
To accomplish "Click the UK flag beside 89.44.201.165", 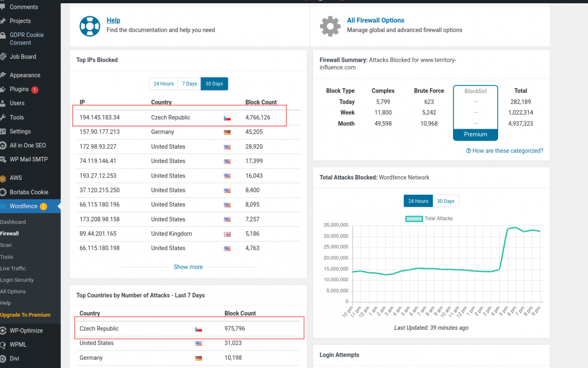I will (227, 234).
